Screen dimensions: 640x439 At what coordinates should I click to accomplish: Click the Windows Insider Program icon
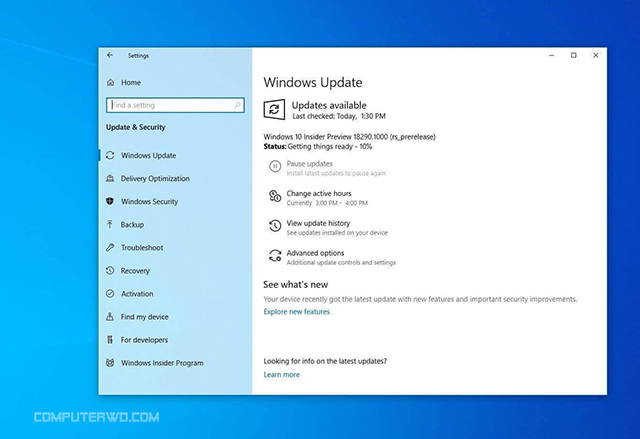[x=110, y=362]
